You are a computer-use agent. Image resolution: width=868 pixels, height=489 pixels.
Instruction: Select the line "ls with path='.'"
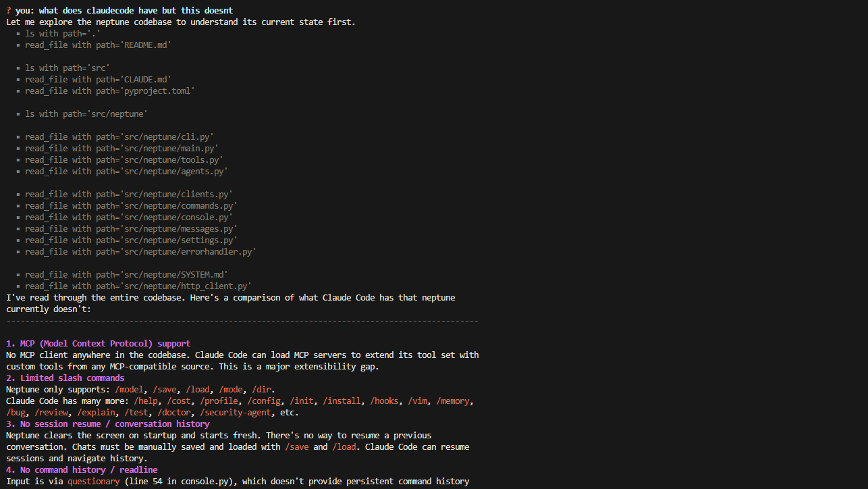[63, 33]
